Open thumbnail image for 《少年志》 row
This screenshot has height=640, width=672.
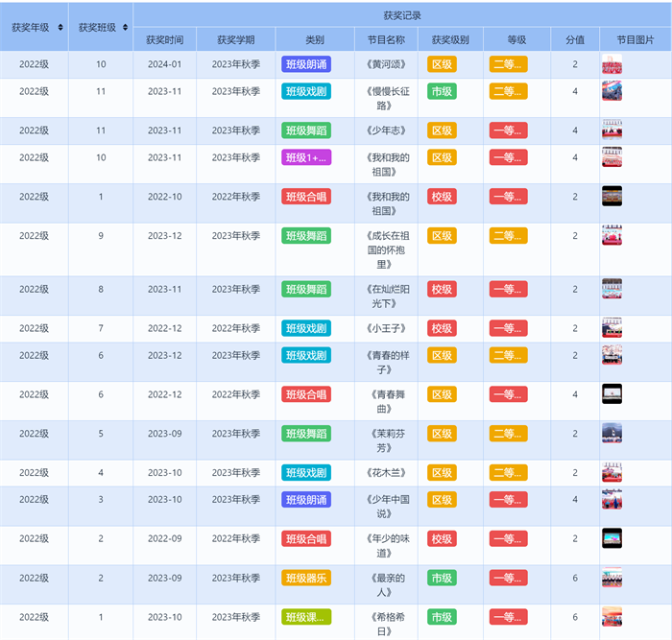point(612,130)
